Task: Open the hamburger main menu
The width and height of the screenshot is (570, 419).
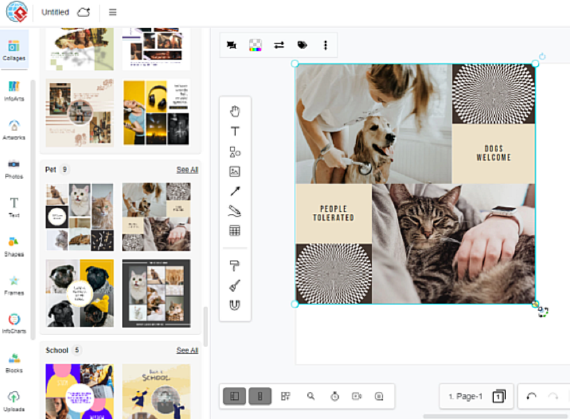Action: pyautogui.click(x=113, y=12)
